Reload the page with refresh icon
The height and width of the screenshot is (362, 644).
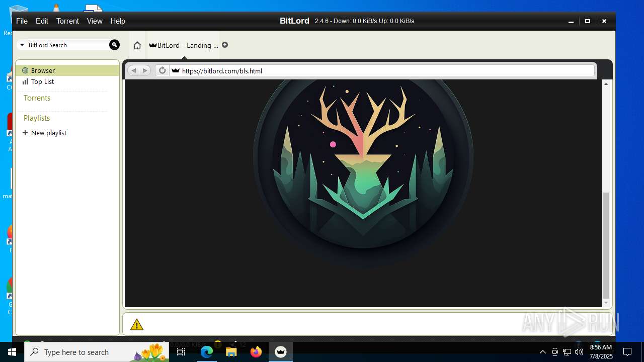tap(162, 71)
